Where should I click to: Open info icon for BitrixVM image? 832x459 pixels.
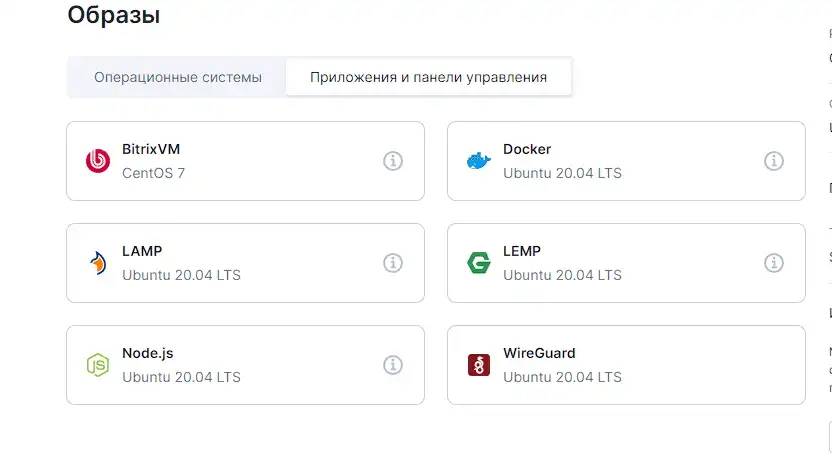[393, 161]
